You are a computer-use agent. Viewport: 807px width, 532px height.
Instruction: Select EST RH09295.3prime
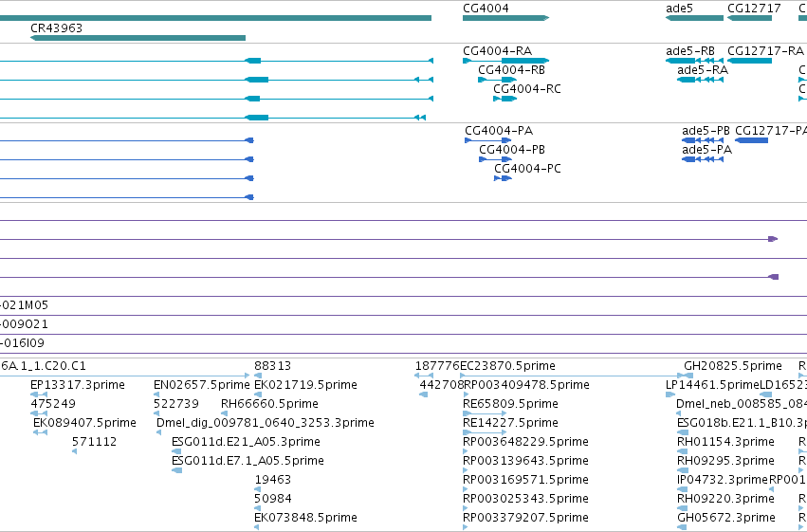point(725,461)
